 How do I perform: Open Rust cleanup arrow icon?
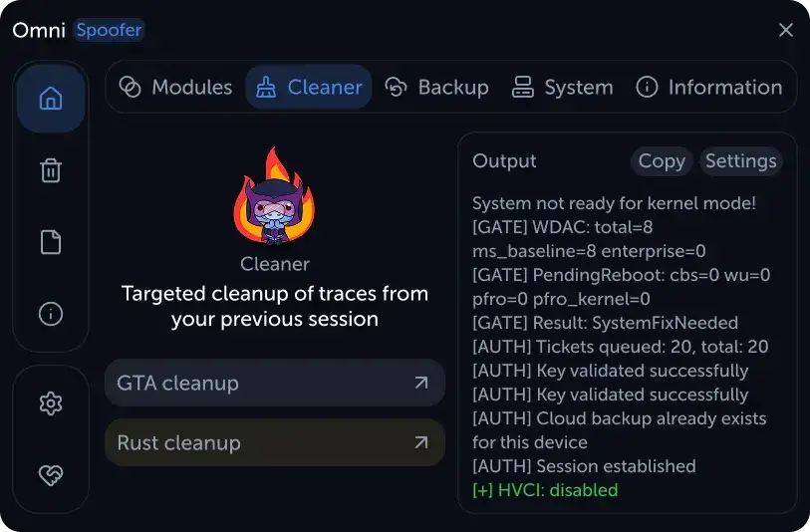[x=421, y=442]
